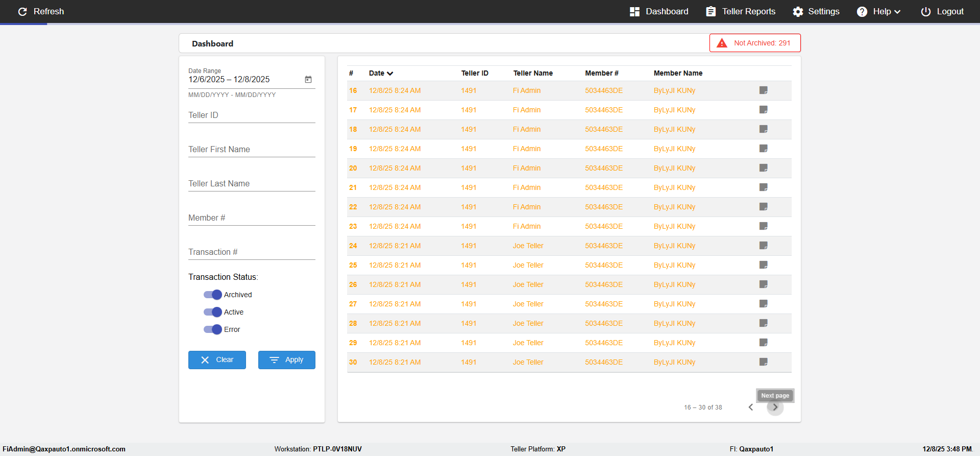Click the Transaction # input field
The image size is (980, 456).
(252, 252)
